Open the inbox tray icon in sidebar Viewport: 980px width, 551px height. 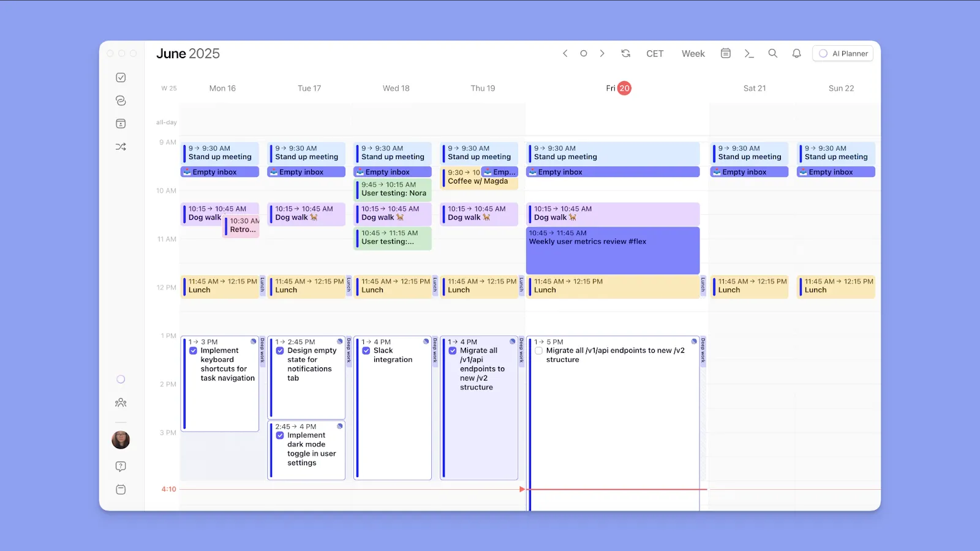tap(121, 123)
